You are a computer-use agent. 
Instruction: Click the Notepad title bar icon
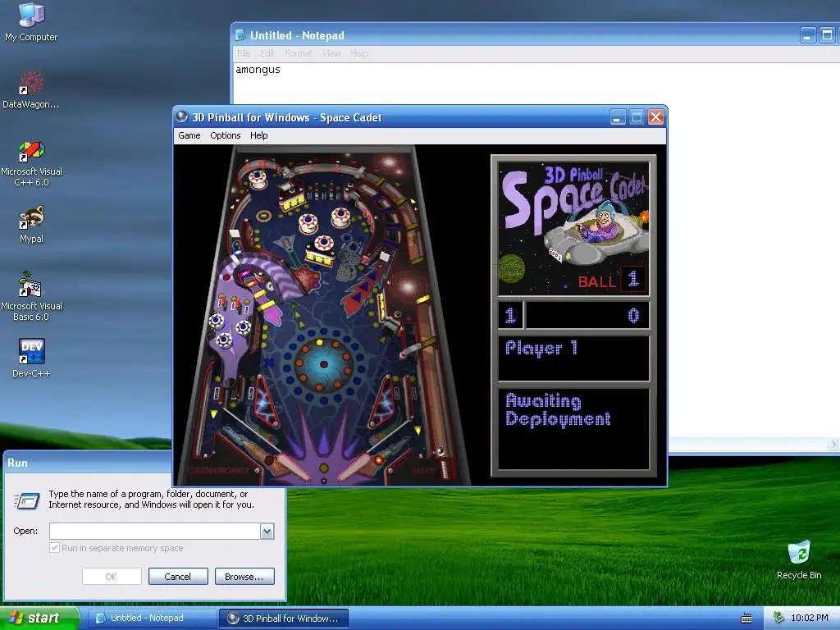tap(240, 34)
